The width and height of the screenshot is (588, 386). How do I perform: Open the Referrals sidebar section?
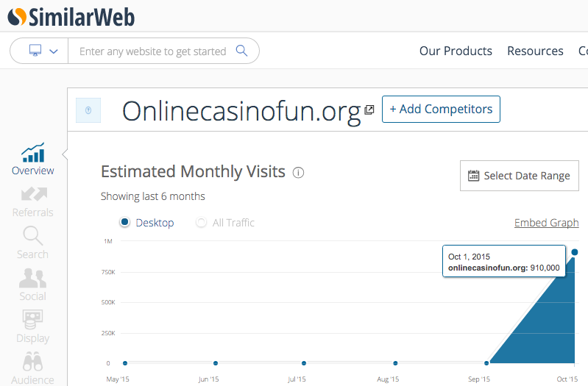click(33, 201)
